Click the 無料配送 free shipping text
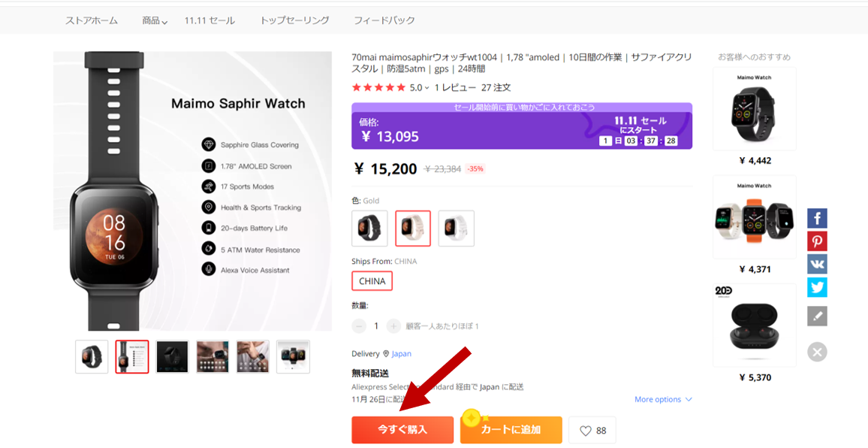Screen dimensions: 868x448 [371, 373]
